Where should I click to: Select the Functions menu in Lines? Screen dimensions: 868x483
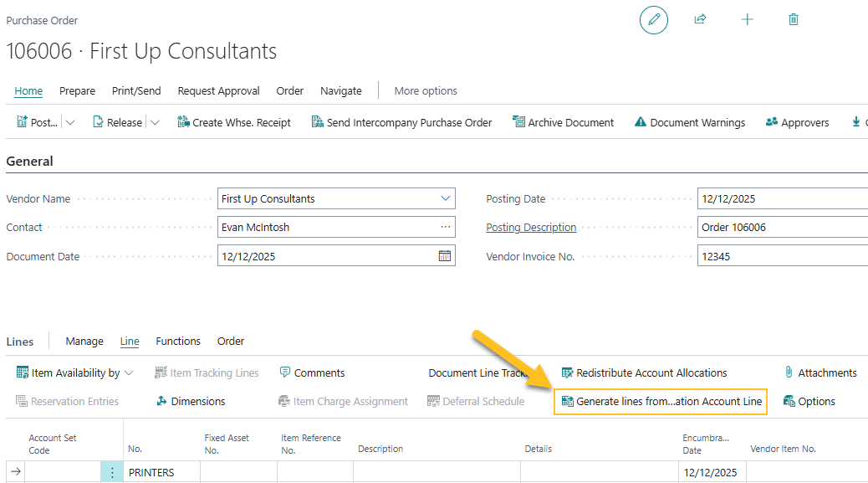pyautogui.click(x=177, y=341)
